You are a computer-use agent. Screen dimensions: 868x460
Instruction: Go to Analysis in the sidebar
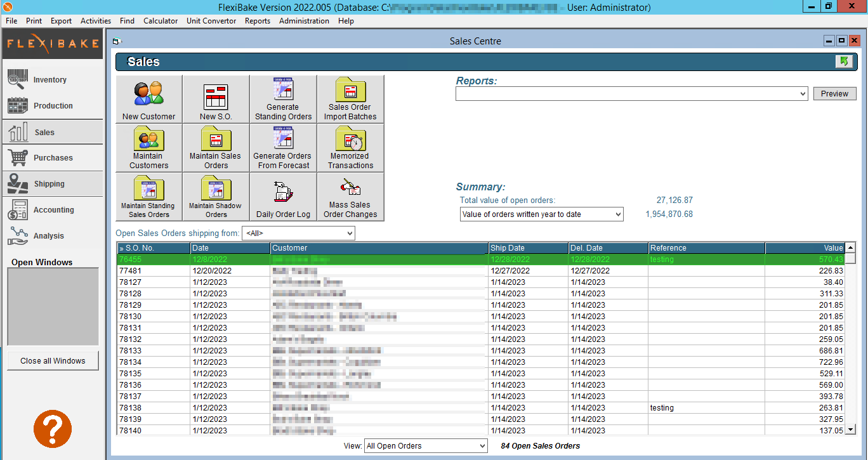[x=52, y=236]
